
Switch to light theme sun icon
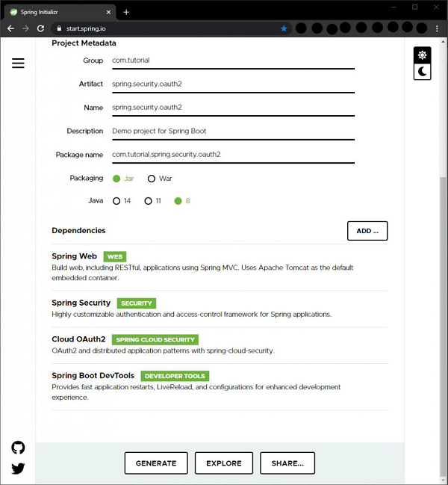coord(422,55)
